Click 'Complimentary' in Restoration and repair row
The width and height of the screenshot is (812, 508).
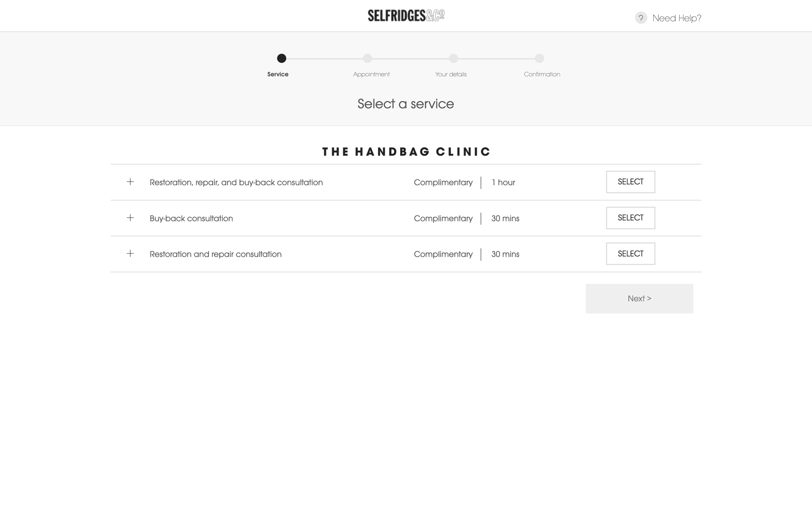point(443,255)
